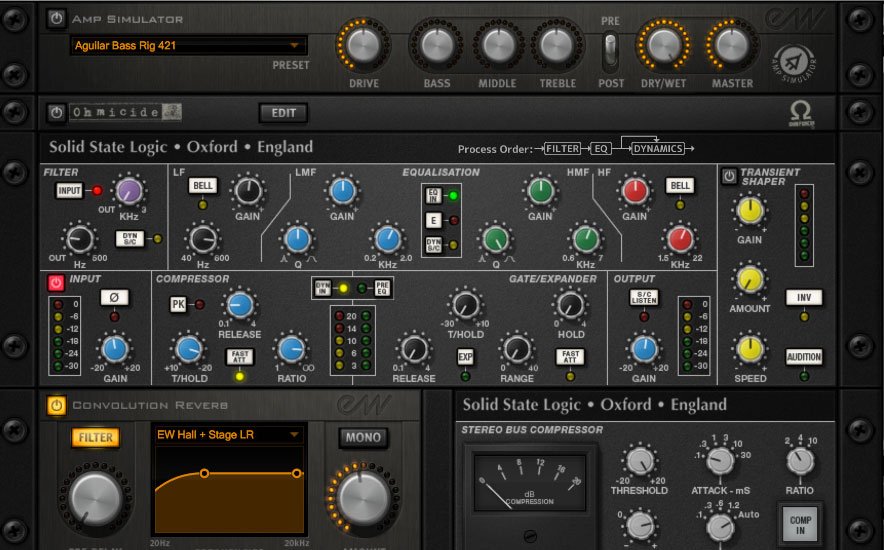Click the HF BELL button
The image size is (884, 550).
click(x=680, y=185)
